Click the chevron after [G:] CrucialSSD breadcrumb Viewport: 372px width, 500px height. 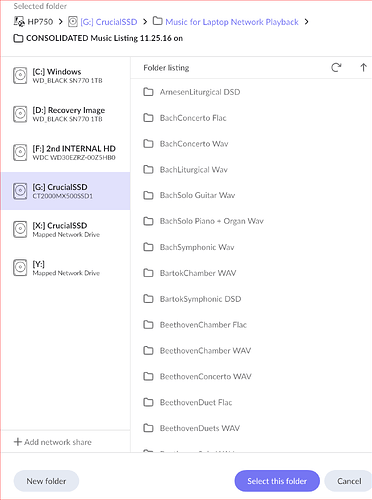(x=145, y=22)
